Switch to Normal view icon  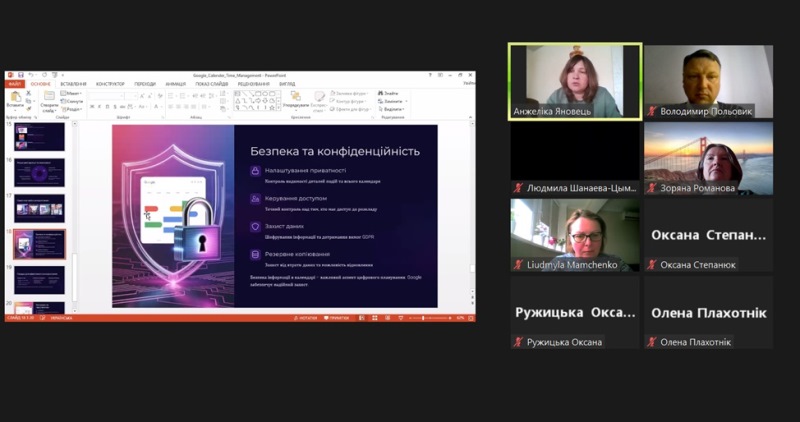tap(361, 318)
